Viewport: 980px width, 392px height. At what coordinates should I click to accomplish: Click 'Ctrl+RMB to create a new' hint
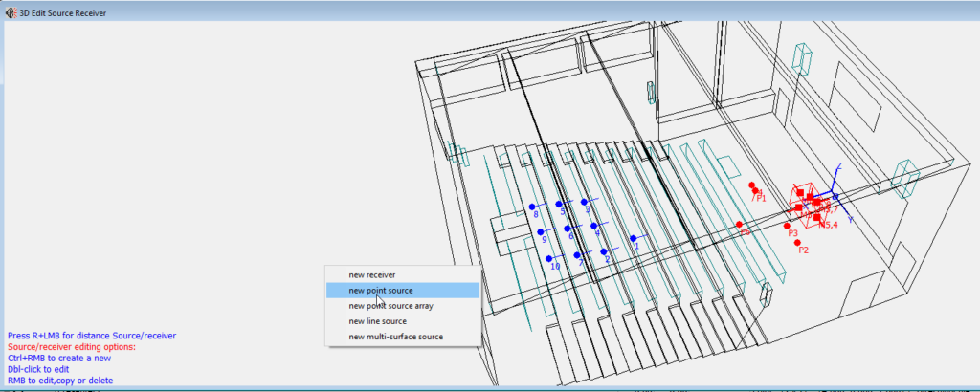point(59,359)
